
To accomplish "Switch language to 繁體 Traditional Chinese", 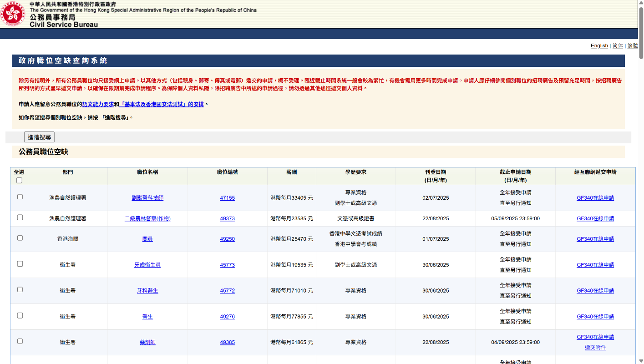I will click(x=632, y=45).
